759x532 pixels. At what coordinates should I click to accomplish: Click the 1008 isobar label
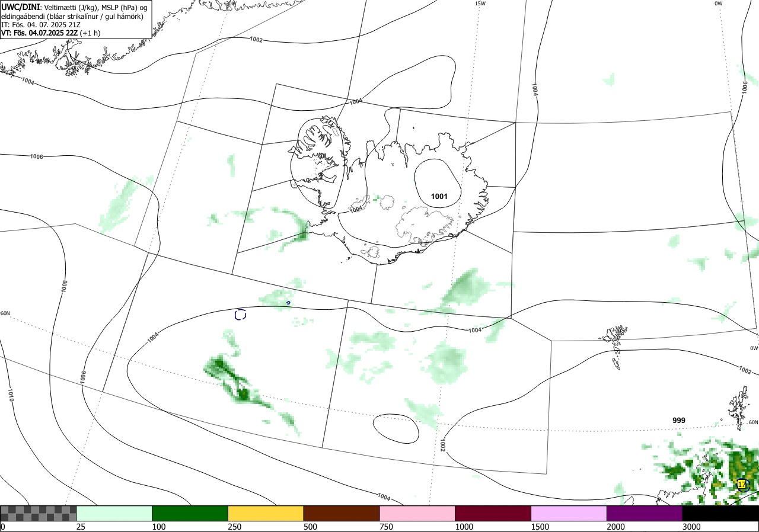(x=64, y=287)
